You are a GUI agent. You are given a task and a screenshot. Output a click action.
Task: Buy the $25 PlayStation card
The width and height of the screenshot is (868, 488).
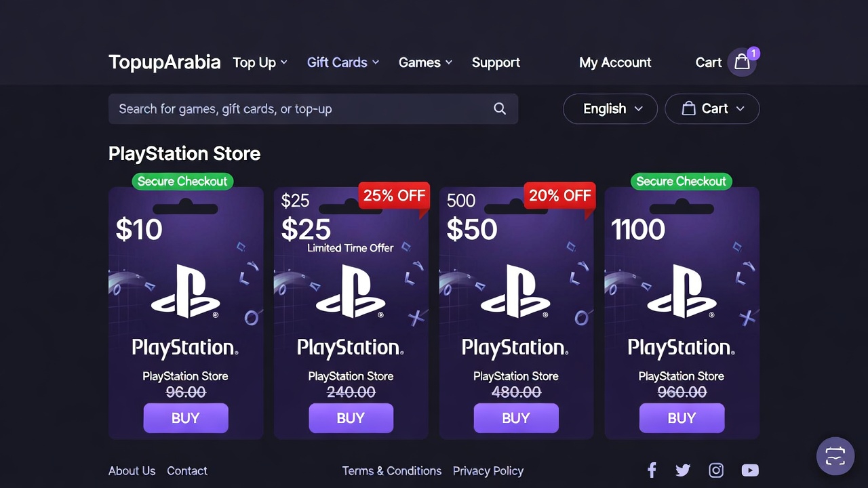(x=351, y=418)
